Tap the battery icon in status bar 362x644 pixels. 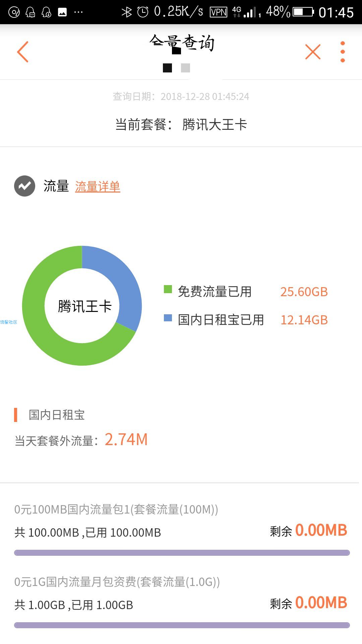click(x=303, y=12)
